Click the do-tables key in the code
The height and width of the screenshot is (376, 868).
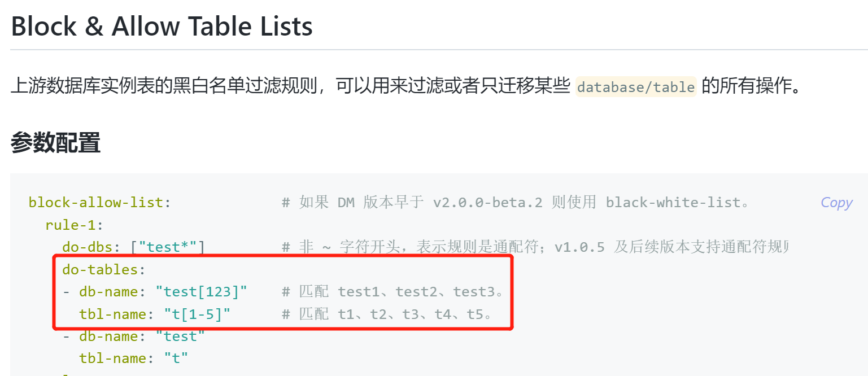pos(100,269)
